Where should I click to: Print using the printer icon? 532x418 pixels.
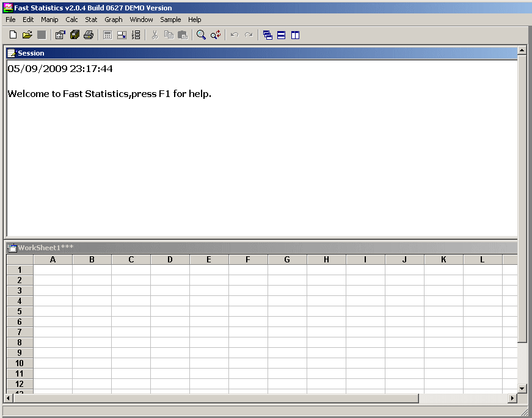click(89, 35)
